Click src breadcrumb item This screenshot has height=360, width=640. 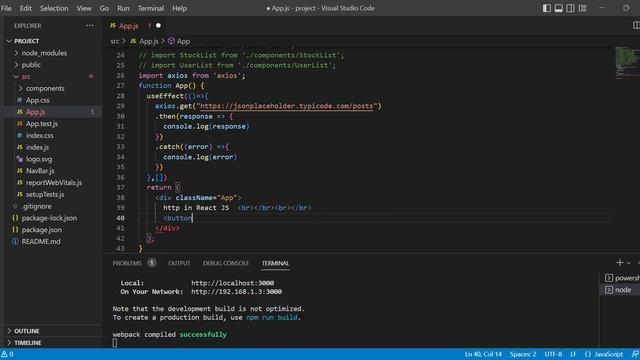pos(115,41)
